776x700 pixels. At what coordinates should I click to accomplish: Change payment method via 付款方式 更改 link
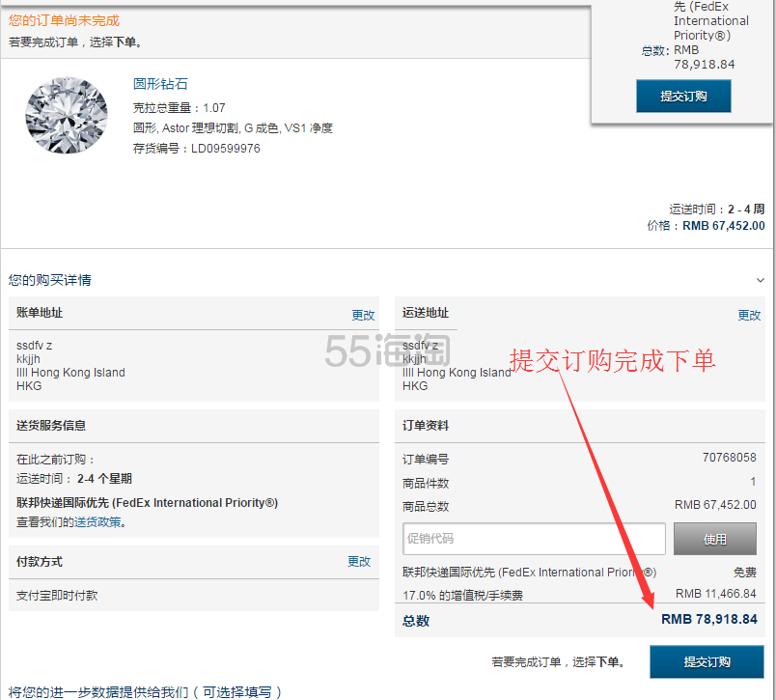click(x=359, y=561)
